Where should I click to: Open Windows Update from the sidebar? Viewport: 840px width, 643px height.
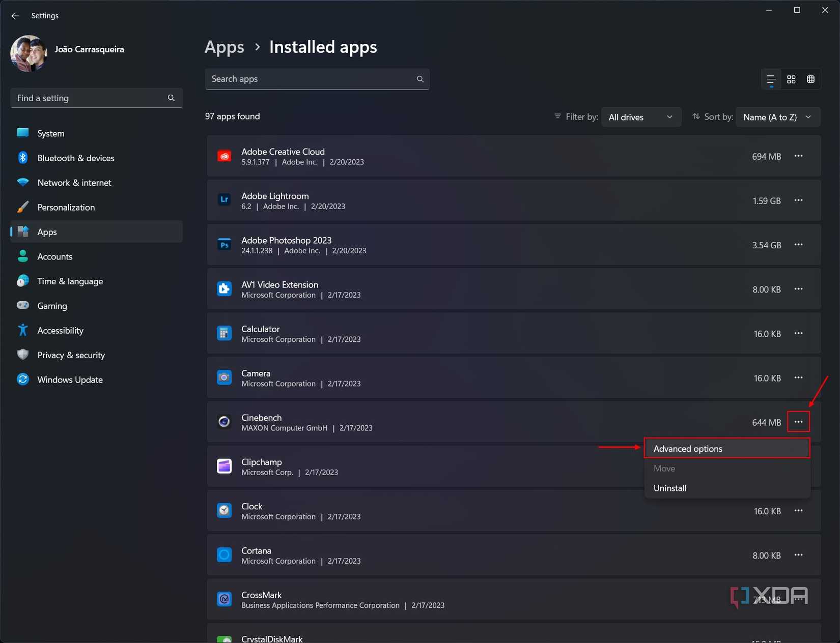[69, 379]
